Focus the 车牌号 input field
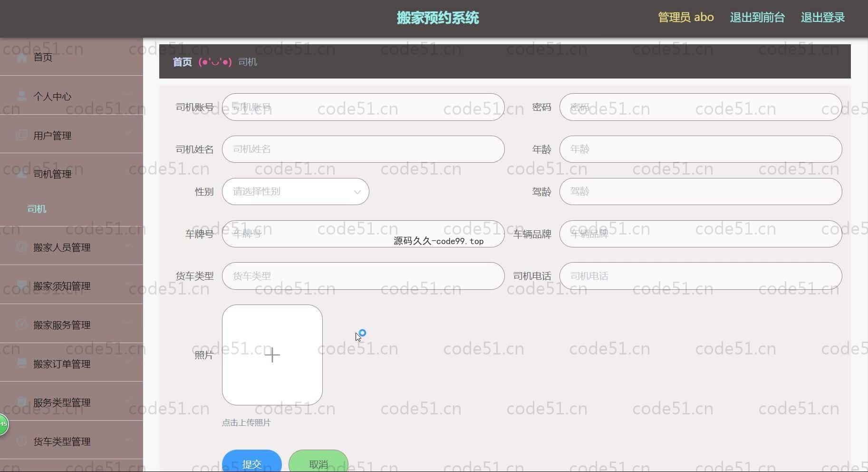The image size is (868, 472). pyautogui.click(x=363, y=234)
